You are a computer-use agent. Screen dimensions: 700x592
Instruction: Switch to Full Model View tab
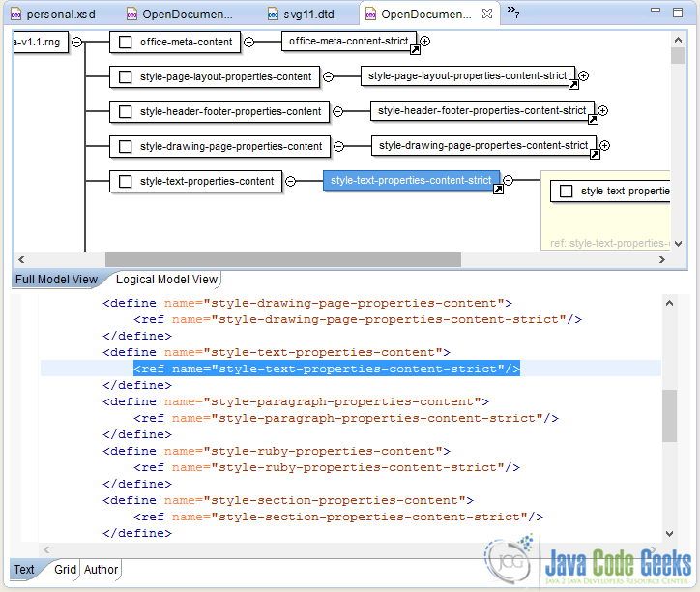pos(56,280)
